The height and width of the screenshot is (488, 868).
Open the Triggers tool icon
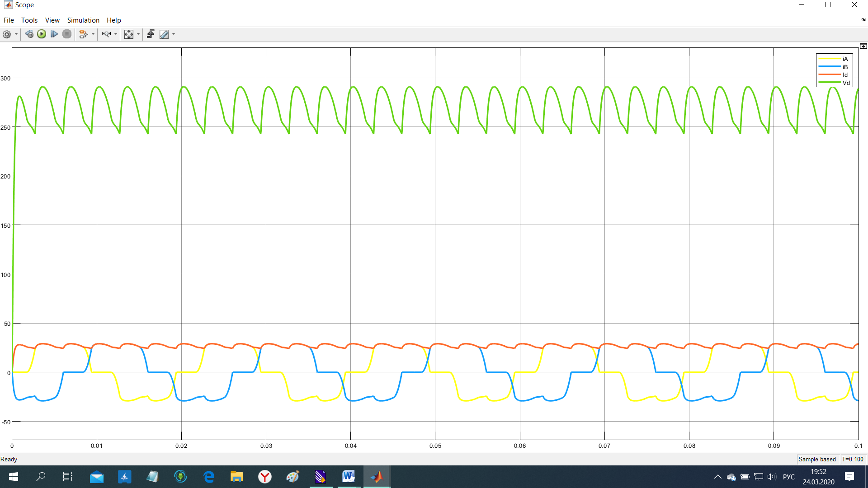coord(151,34)
